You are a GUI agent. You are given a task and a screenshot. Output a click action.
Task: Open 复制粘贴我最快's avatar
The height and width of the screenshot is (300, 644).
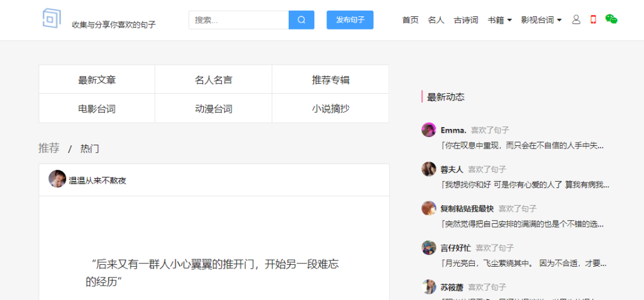click(429, 208)
